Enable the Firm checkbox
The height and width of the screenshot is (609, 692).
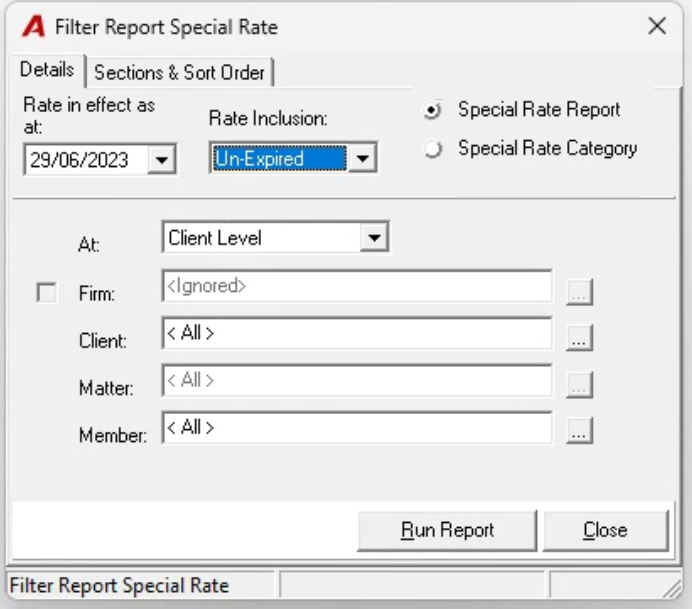tap(46, 292)
